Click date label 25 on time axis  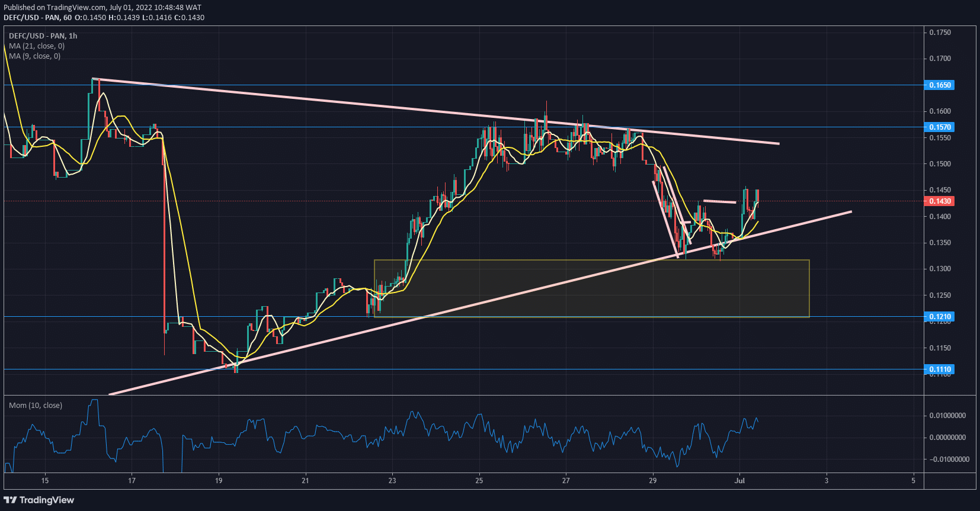479,481
